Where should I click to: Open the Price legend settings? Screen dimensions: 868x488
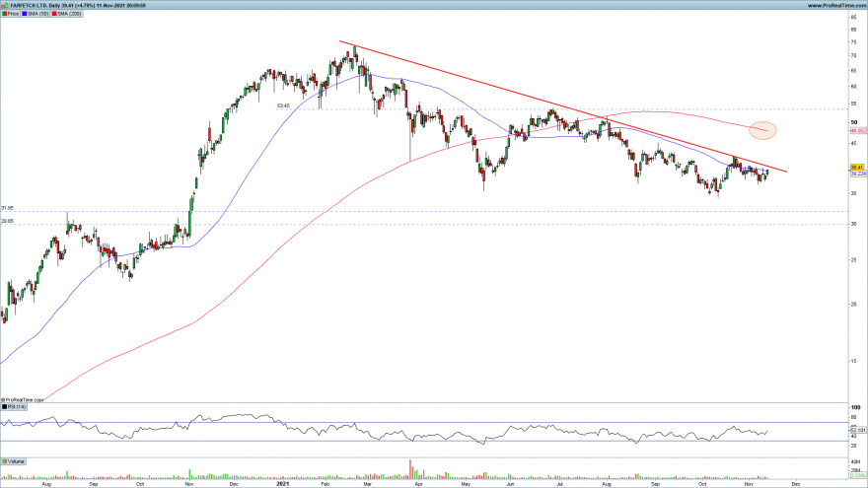[11, 14]
